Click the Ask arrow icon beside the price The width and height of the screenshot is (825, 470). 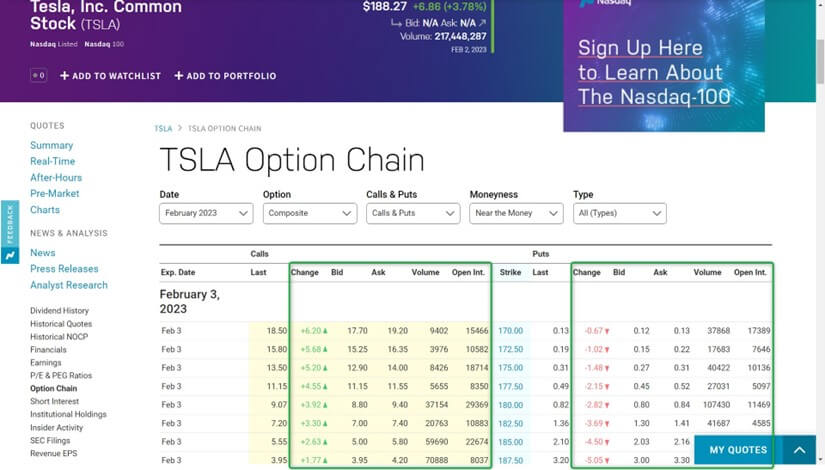pyautogui.click(x=484, y=21)
